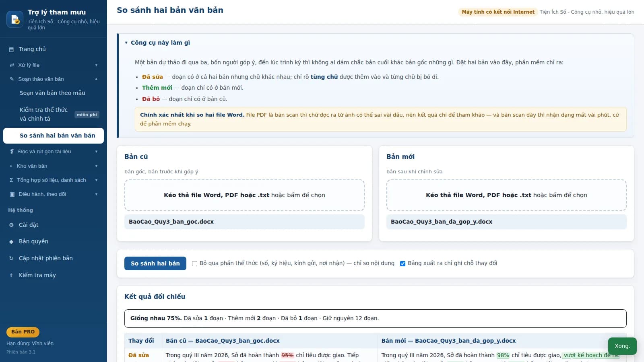This screenshot has width=644, height=362.
Task: Dismiss the Xong. notification
Action: [622, 346]
